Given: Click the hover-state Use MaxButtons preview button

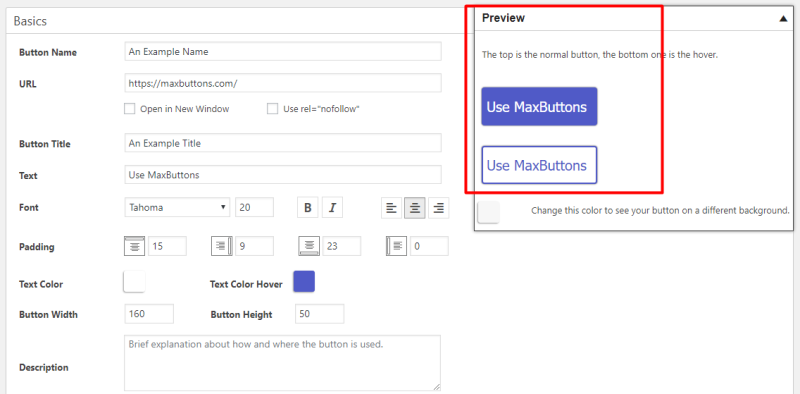Looking at the screenshot, I should (539, 165).
